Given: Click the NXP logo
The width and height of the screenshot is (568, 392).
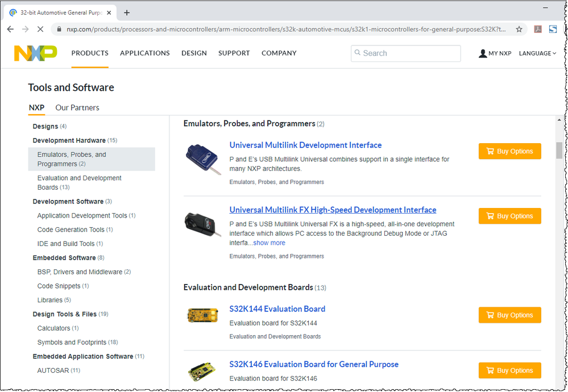Looking at the screenshot, I should click(35, 53).
